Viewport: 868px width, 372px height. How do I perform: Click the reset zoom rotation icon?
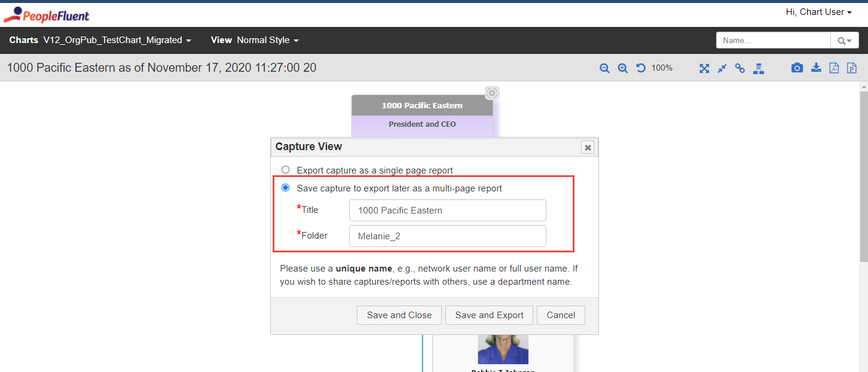point(640,68)
